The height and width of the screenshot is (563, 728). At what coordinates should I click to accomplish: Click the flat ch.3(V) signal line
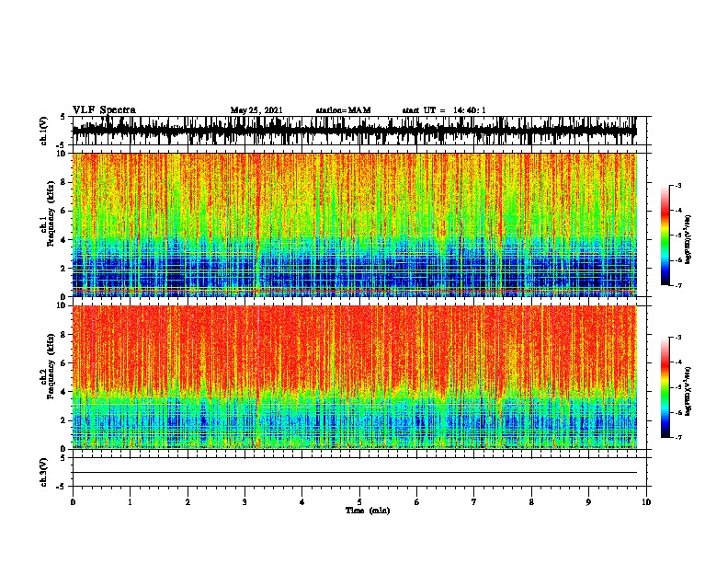[x=355, y=473]
